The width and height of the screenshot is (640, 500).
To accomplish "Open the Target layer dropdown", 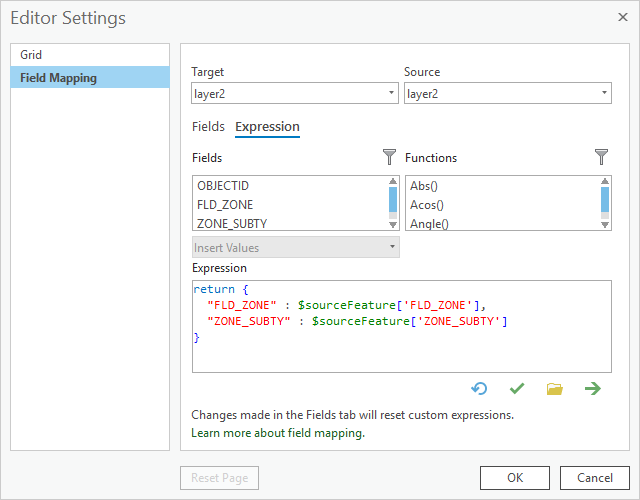I will pyautogui.click(x=295, y=93).
